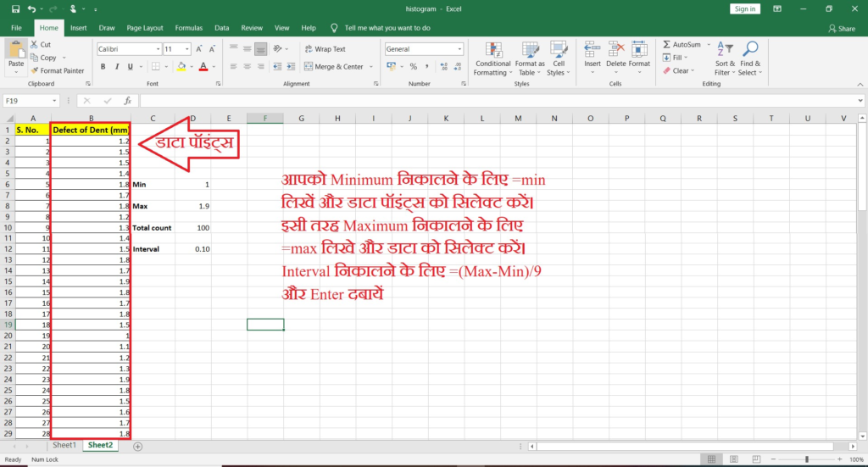This screenshot has height=467, width=868.
Task: Switch to the Data tab
Action: (x=222, y=28)
